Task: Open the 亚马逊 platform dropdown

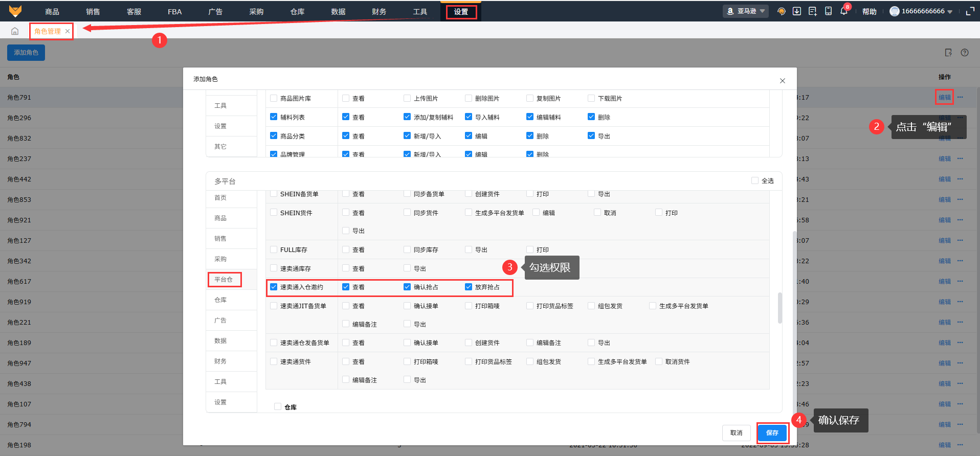Action: pos(746,11)
